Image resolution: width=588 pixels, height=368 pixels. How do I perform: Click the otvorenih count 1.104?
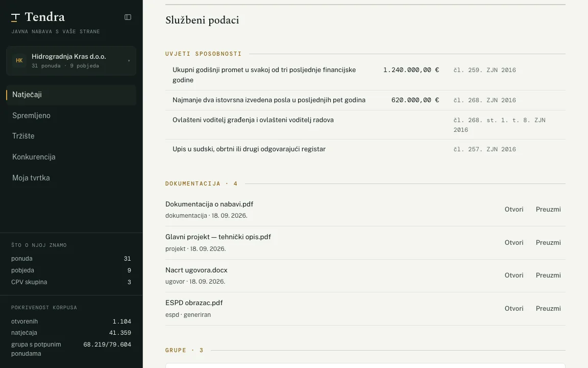(x=122, y=321)
